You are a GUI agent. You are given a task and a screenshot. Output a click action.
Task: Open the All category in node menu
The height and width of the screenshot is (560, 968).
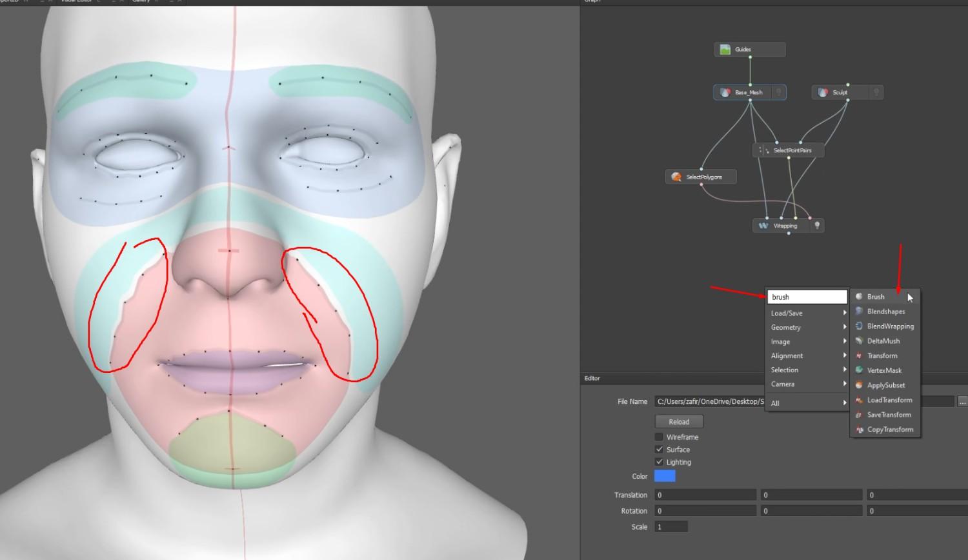coord(807,403)
